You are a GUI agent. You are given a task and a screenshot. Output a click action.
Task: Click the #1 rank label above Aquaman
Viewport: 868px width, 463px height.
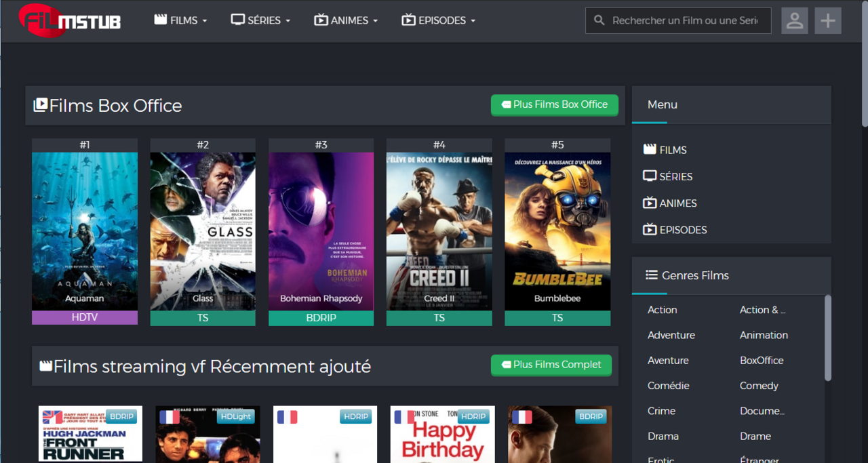[85, 145]
